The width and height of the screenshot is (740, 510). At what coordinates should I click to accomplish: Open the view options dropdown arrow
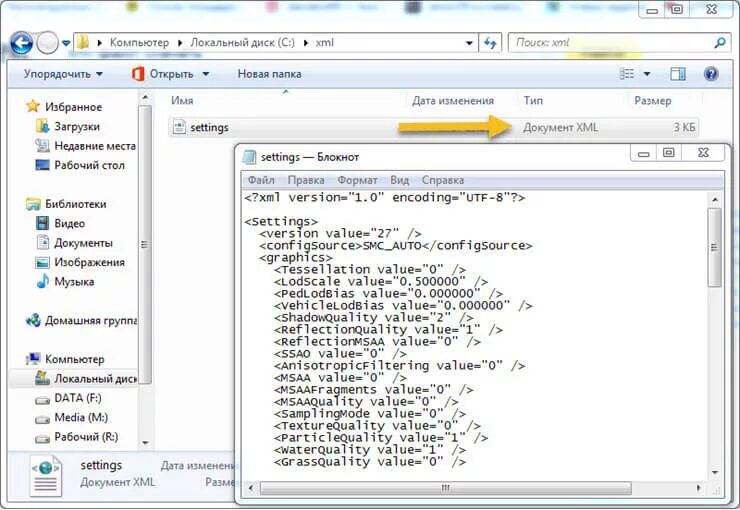click(647, 74)
